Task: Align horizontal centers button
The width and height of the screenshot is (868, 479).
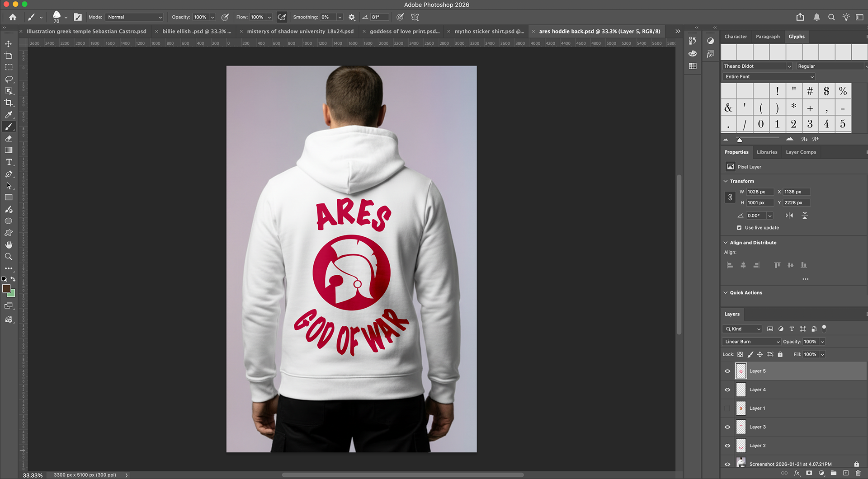Action: (x=743, y=265)
